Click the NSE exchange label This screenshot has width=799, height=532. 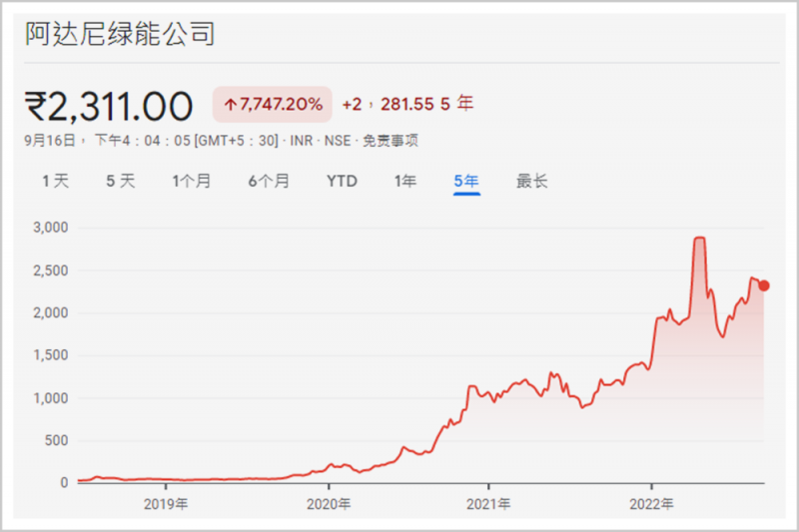click(x=335, y=141)
